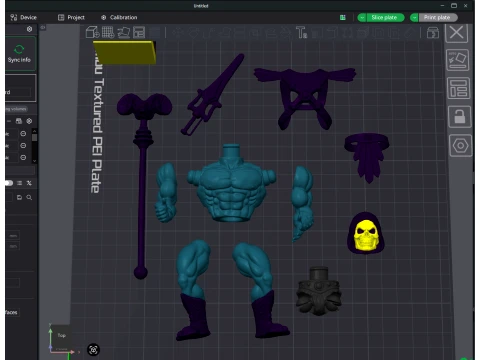The height and width of the screenshot is (360, 480).
Task: Click the Slice plate button
Action: click(x=385, y=17)
